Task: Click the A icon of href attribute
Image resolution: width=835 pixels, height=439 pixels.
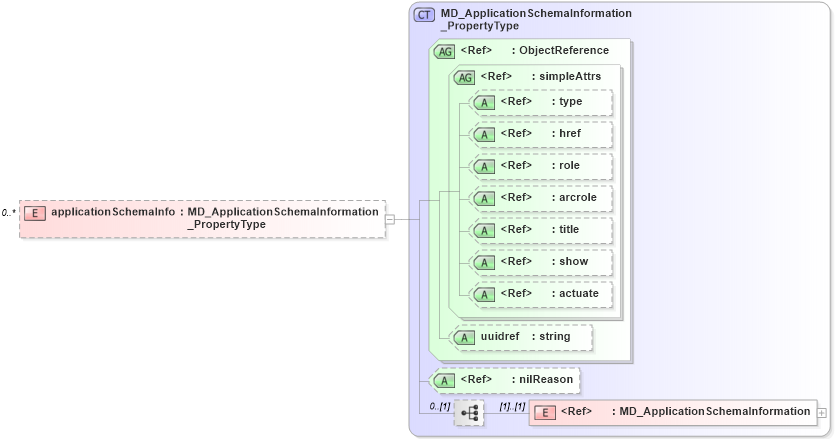Action: point(484,135)
